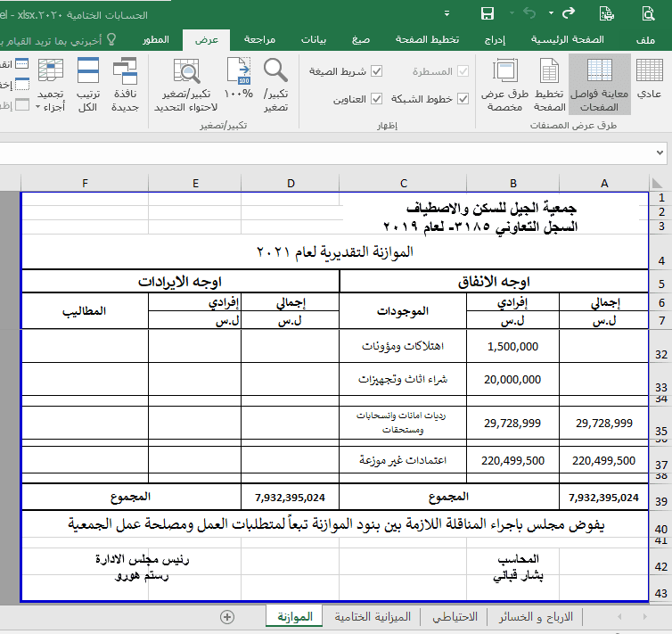Open Freeze Panes (تجميد أجزاء) menu
Screen dimensions: 672x634
(x=51, y=84)
